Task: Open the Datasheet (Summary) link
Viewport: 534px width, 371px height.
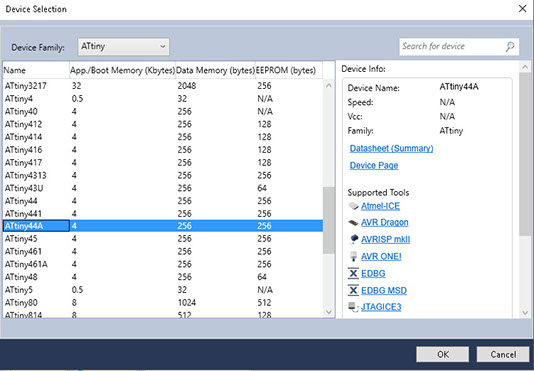Action: click(391, 149)
